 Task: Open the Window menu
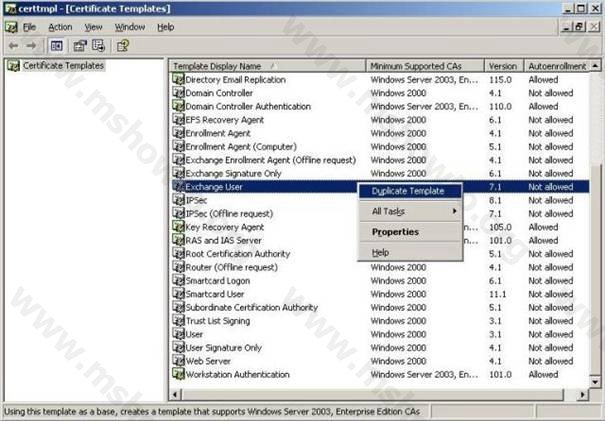point(130,27)
